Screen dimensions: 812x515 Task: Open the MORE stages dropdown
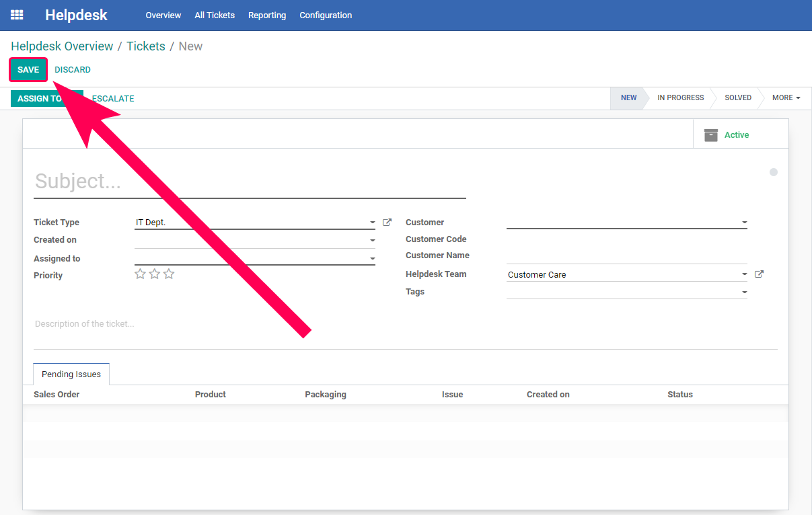pos(786,98)
